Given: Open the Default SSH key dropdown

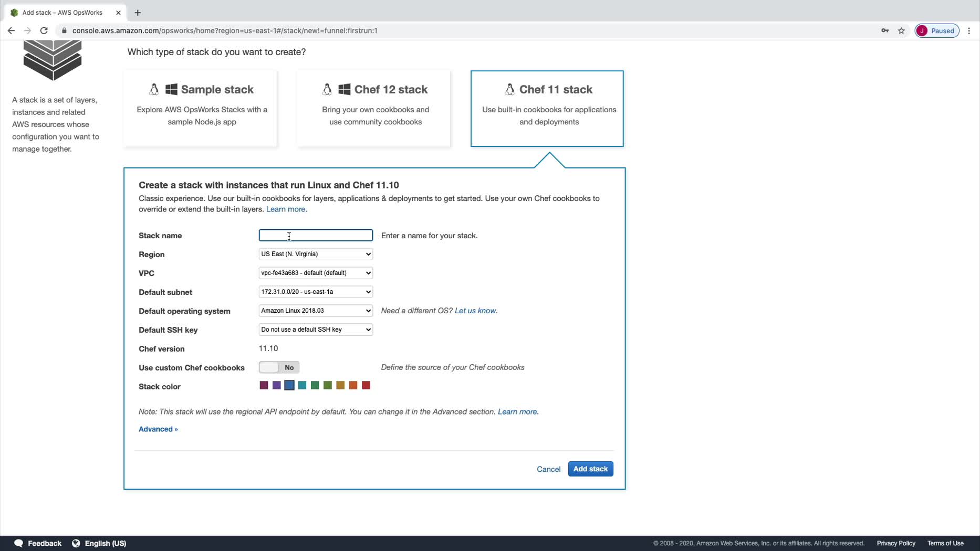Looking at the screenshot, I should coord(316,330).
